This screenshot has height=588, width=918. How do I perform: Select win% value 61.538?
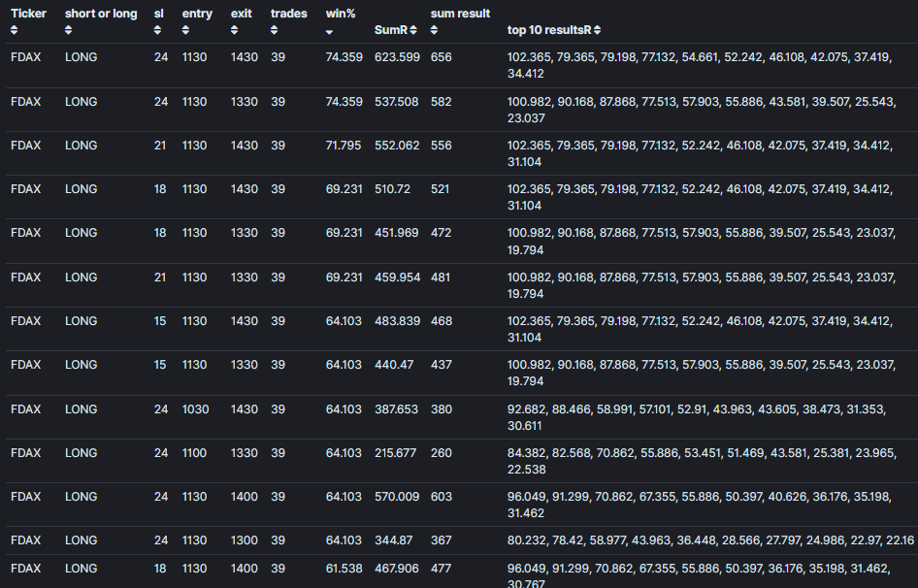344,569
